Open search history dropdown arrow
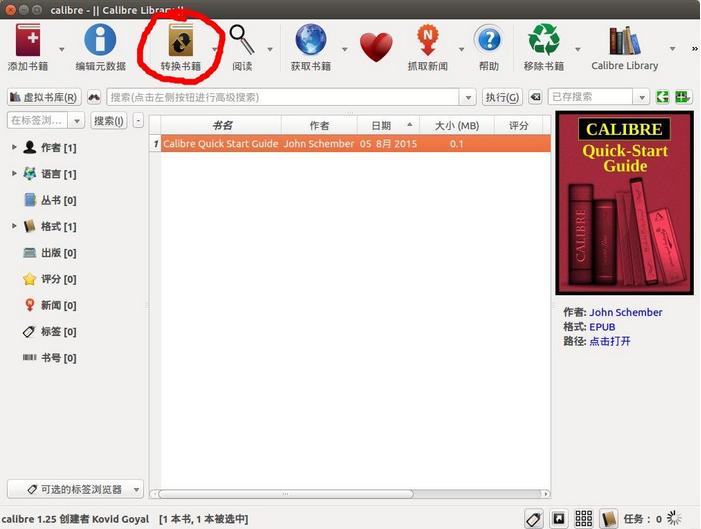This screenshot has height=529, width=701. coord(468,97)
